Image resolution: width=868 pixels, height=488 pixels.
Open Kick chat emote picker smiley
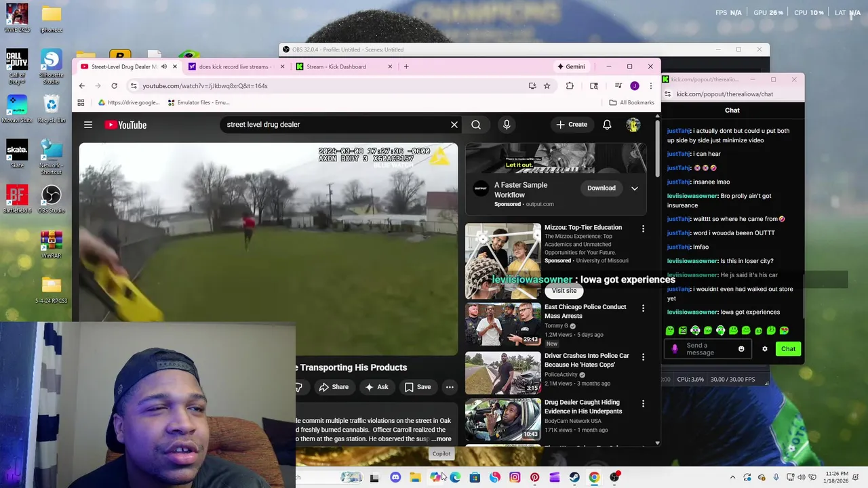[x=741, y=349]
